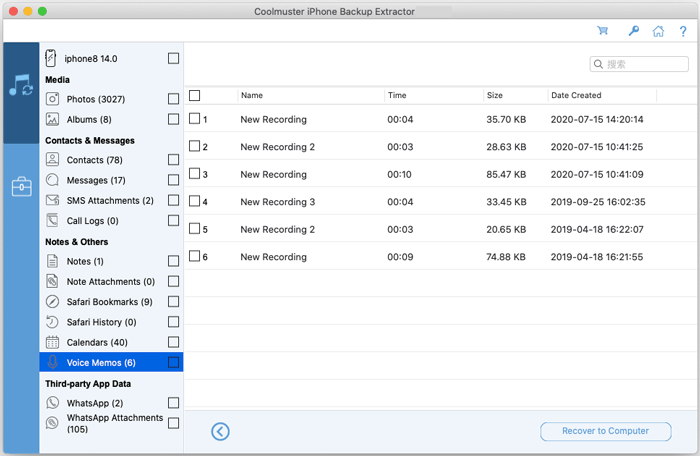This screenshot has height=456, width=700.
Task: Open SMS Attachments (2) category
Action: click(x=110, y=201)
